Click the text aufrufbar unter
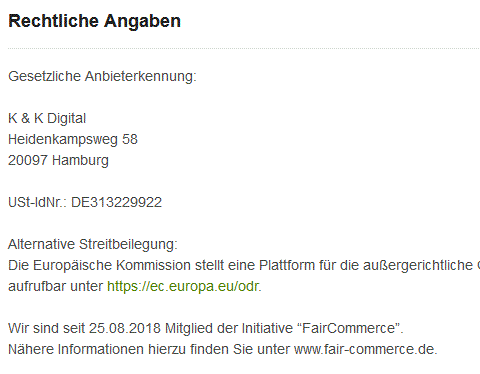 click(55, 286)
